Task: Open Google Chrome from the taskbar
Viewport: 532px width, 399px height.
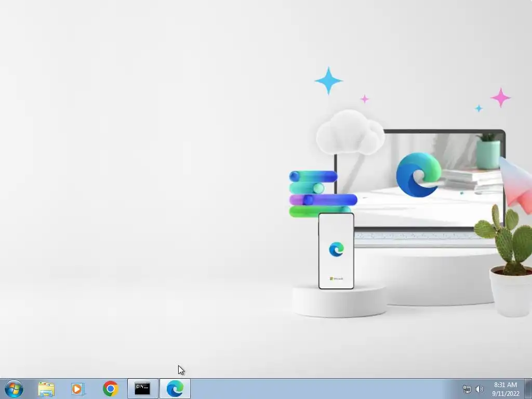Action: click(110, 389)
